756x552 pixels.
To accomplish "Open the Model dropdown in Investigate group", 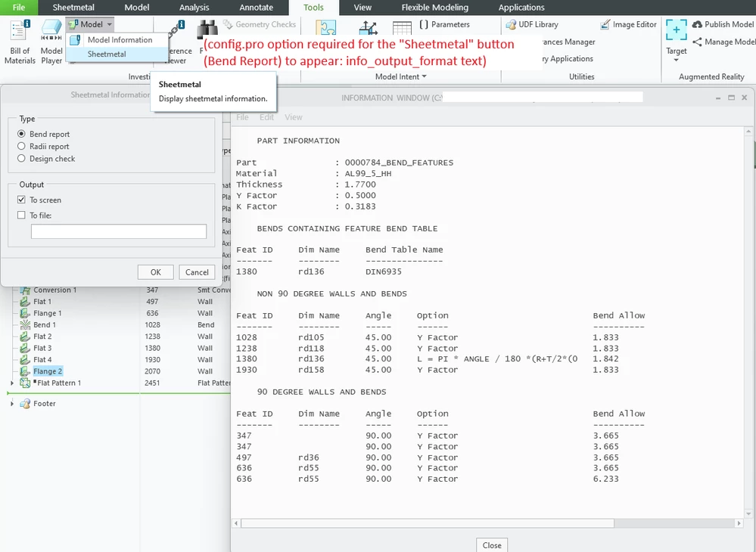I will (89, 23).
